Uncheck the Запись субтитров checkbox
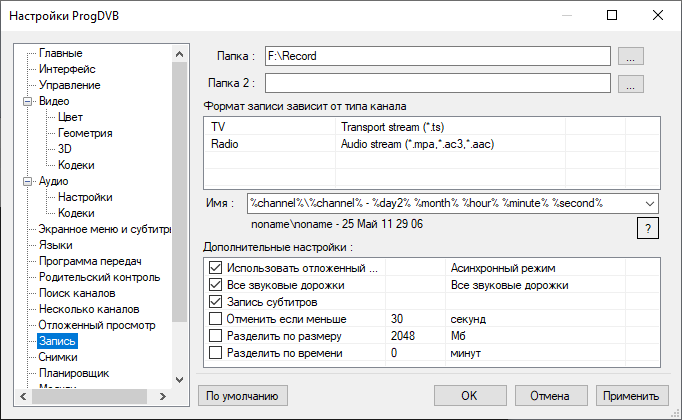 [x=215, y=301]
